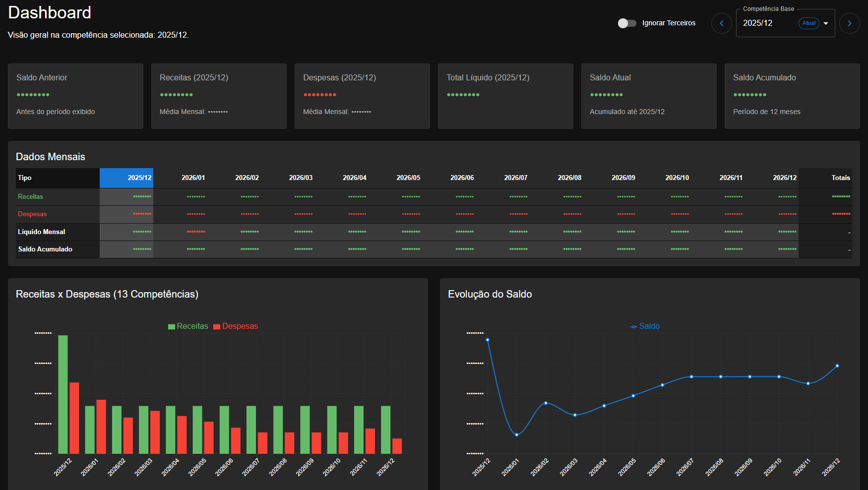Click the Saldo Acumulado summary card
The image size is (868, 490).
pyautogui.click(x=792, y=96)
